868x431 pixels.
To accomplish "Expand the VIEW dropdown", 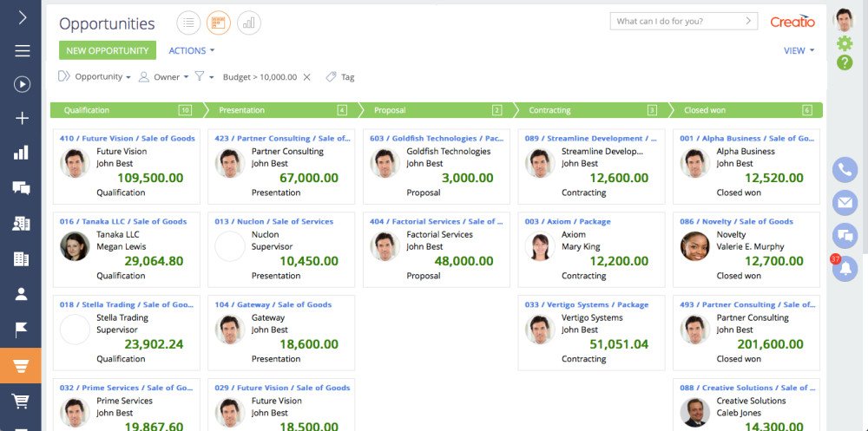I will 799,50.
